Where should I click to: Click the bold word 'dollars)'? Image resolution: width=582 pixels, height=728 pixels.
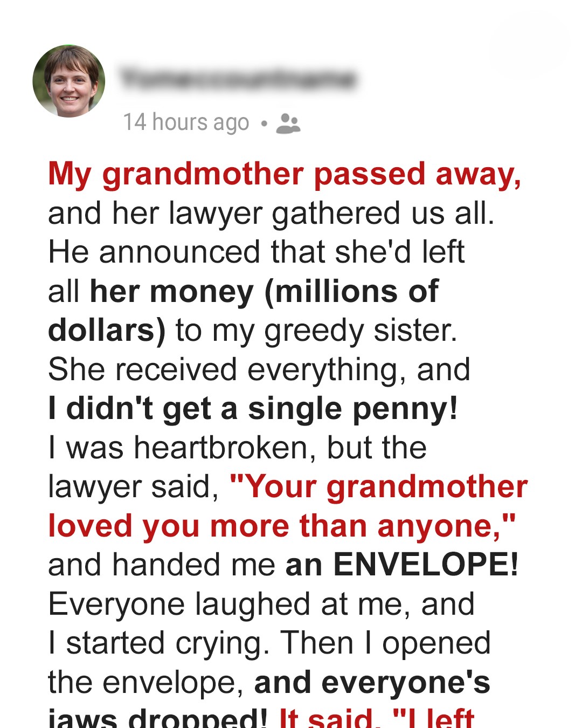[107, 331]
